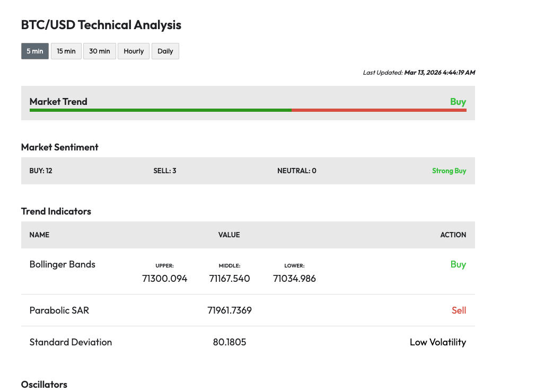
Task: Select the 5 min timeframe tab
Action: (35, 51)
